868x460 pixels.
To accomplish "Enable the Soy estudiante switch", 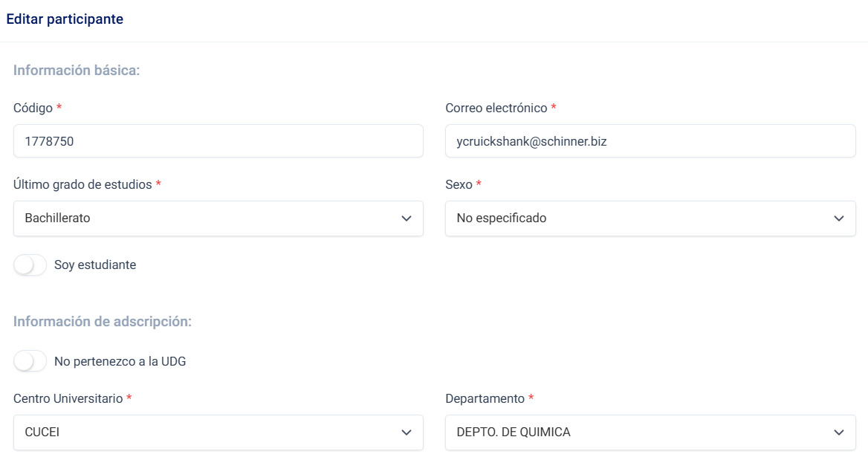I will [x=30, y=265].
